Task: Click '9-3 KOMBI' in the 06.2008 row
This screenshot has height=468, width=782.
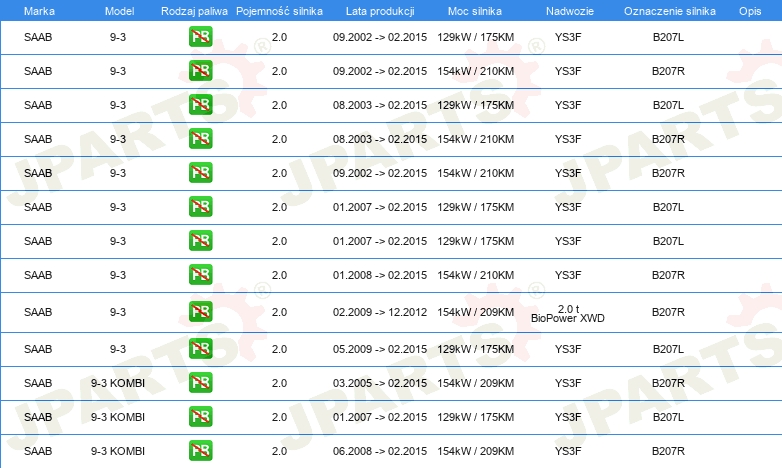Action: pos(118,451)
